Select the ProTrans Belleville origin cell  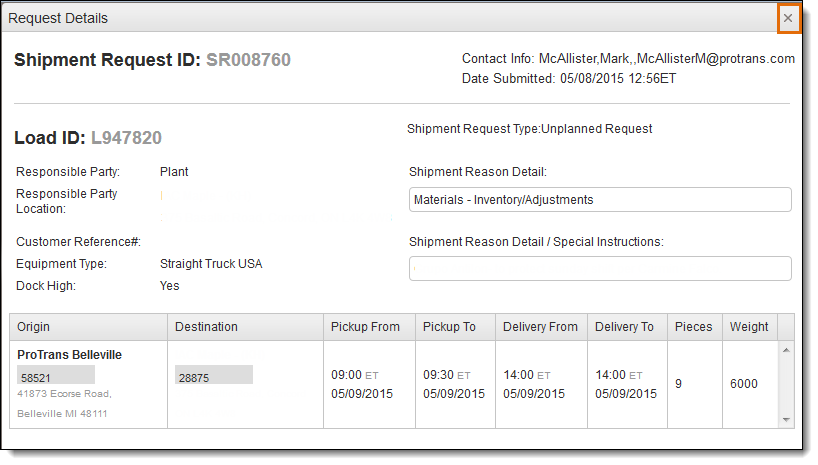(88, 385)
